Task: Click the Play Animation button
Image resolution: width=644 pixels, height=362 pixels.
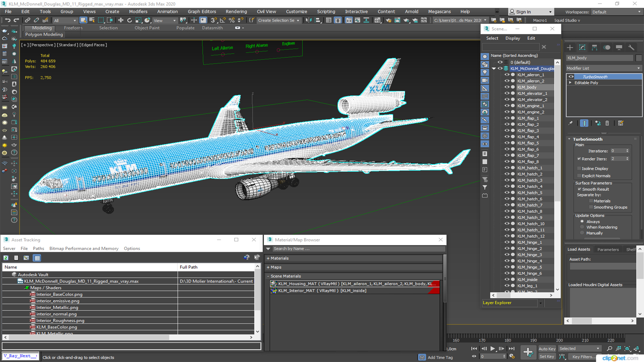Action: (x=493, y=349)
